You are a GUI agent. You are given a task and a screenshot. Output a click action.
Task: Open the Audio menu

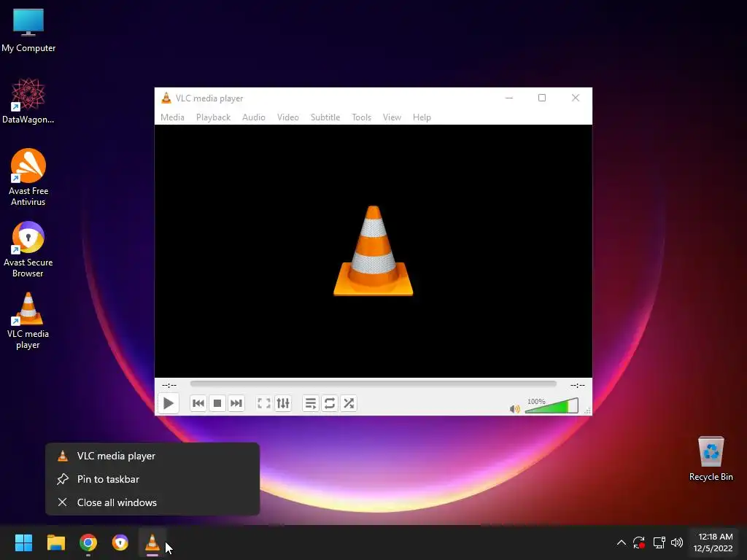click(254, 117)
